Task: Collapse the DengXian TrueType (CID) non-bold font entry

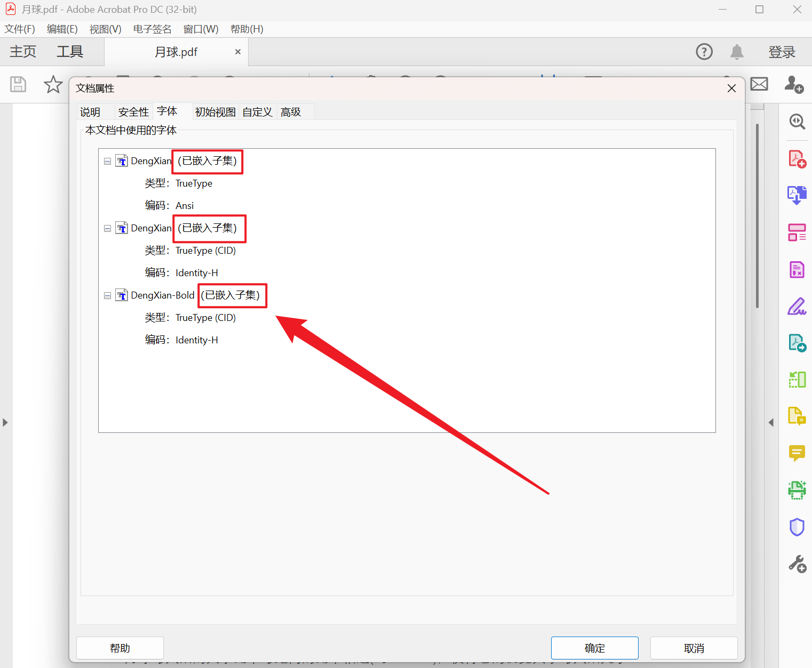Action: tap(107, 228)
